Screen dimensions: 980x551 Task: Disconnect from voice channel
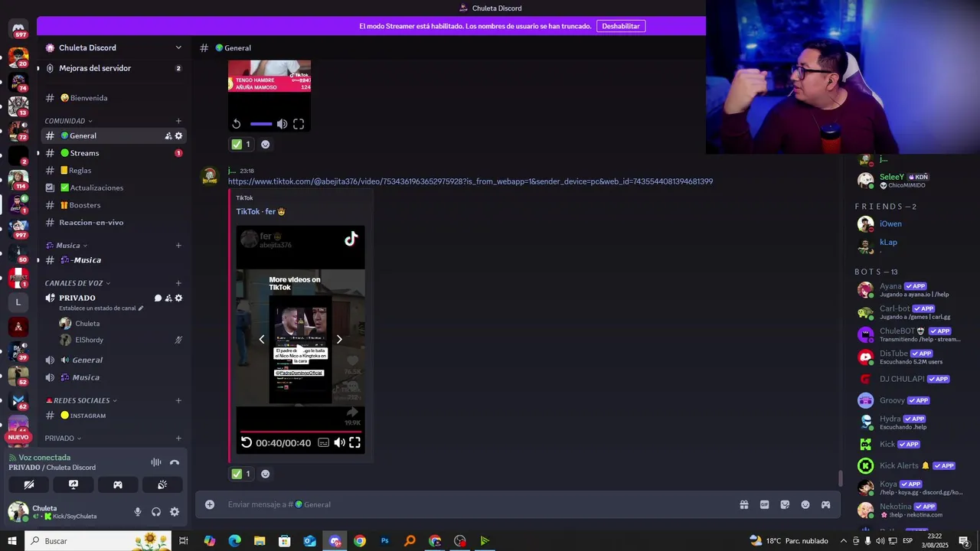[x=175, y=462]
